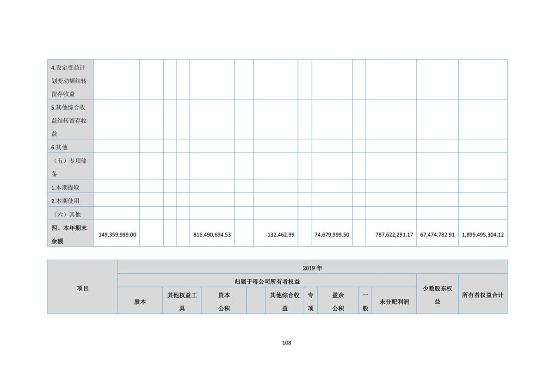Click the negative value -132,462.99
This screenshot has height=392, width=555.
[x=280, y=234]
